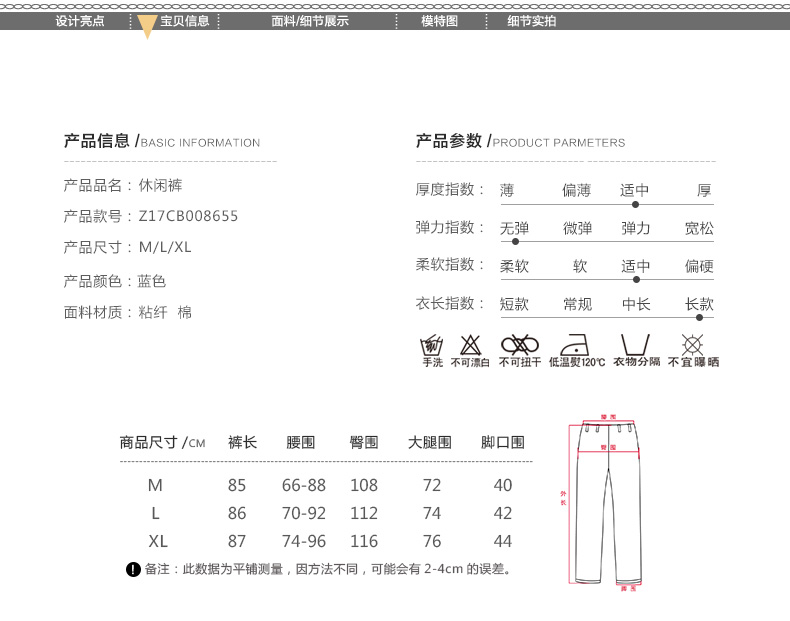The width and height of the screenshot is (790, 621).
Task: Click the 不可漂白 no bleach icon
Action: (470, 351)
